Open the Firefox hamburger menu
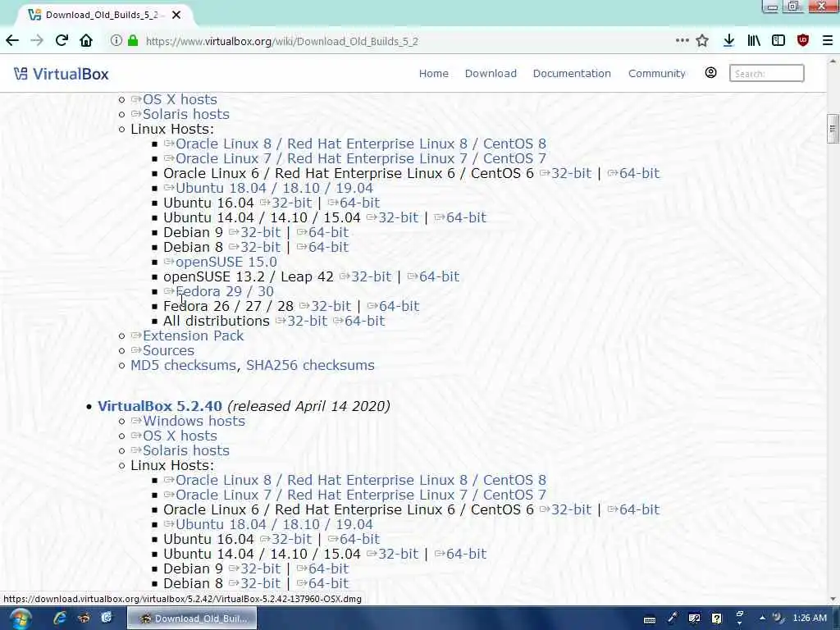The image size is (840, 630). tap(827, 41)
